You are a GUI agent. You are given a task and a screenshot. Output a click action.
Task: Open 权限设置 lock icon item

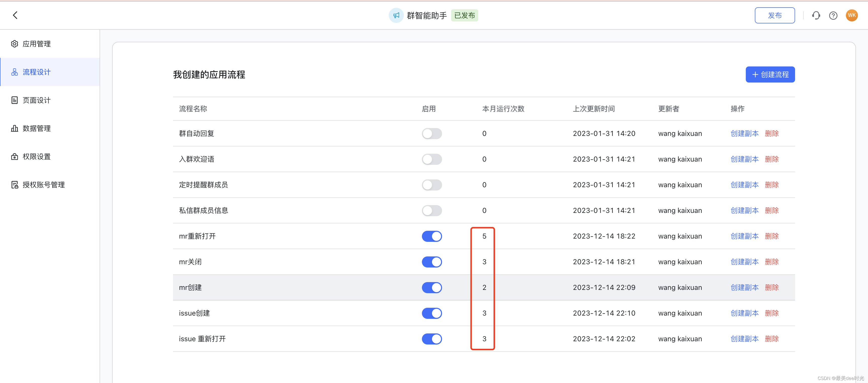point(36,157)
